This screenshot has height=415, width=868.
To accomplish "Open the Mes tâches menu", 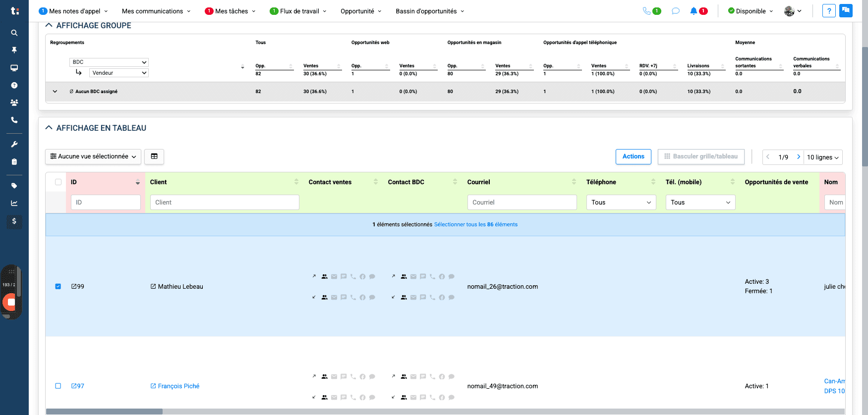I will pos(231,11).
